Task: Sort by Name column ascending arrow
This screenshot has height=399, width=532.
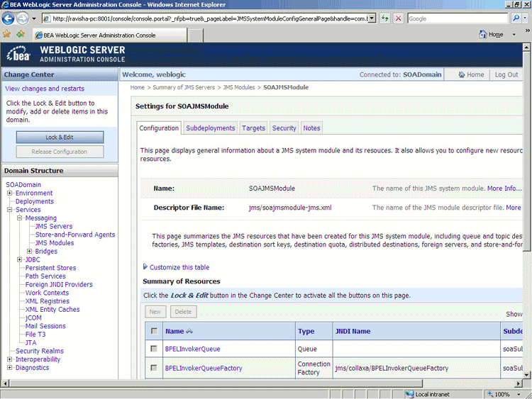Action: pos(189,331)
